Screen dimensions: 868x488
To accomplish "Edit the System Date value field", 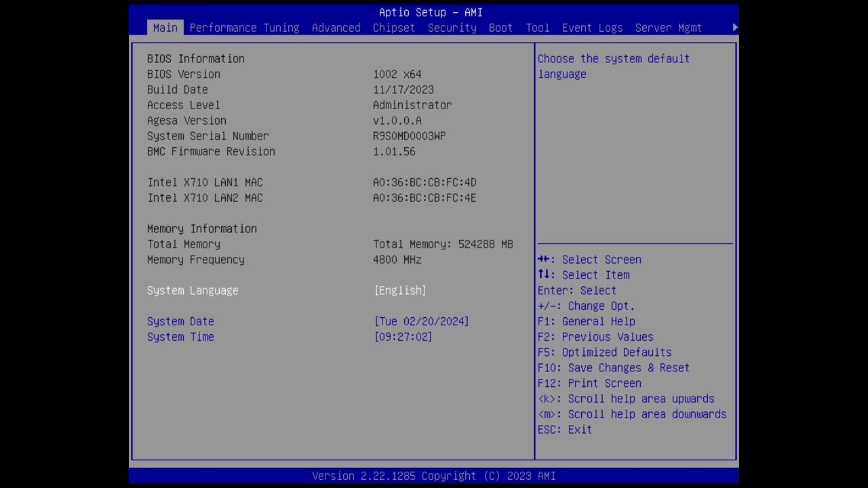I will pyautogui.click(x=421, y=321).
